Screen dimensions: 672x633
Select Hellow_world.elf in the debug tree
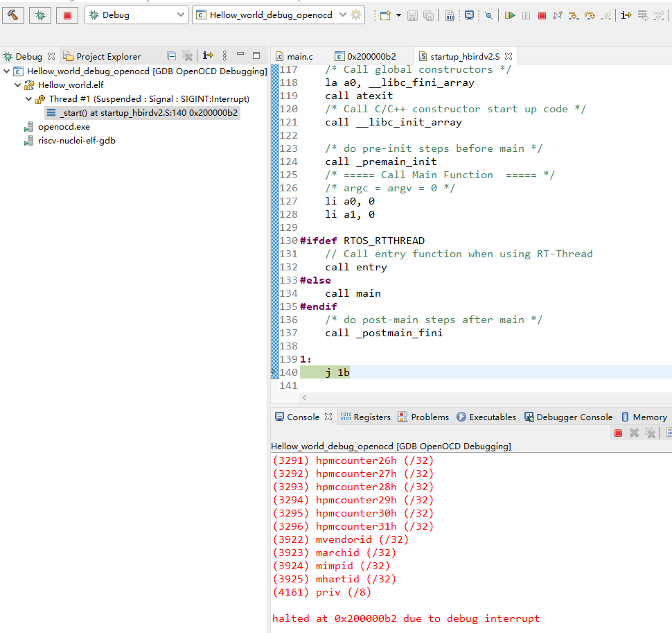[x=70, y=85]
